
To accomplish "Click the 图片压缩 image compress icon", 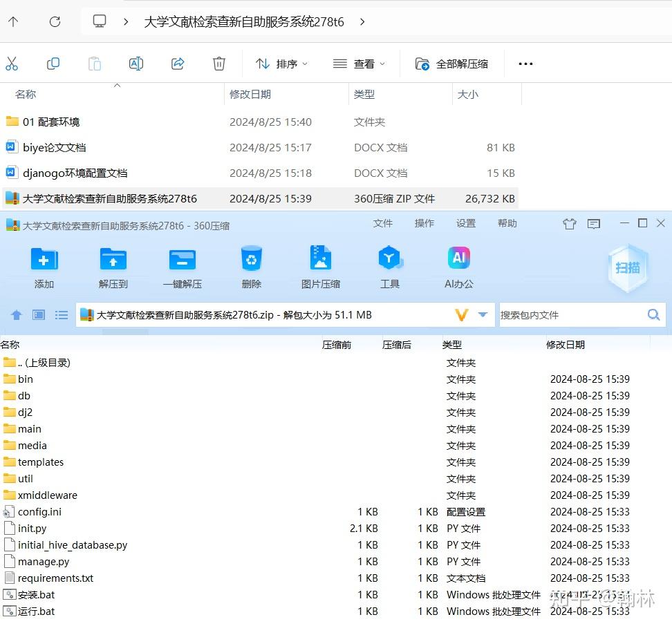I will pos(321,257).
